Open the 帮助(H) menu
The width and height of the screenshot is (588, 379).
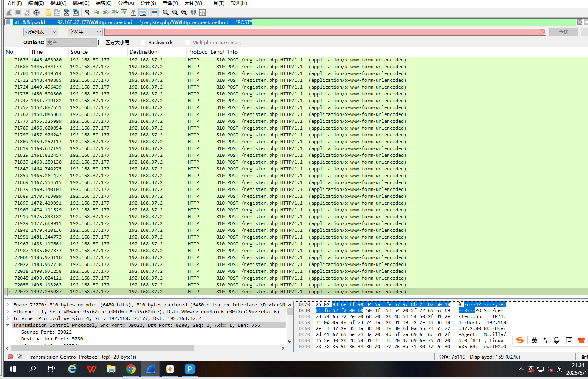click(x=239, y=3)
